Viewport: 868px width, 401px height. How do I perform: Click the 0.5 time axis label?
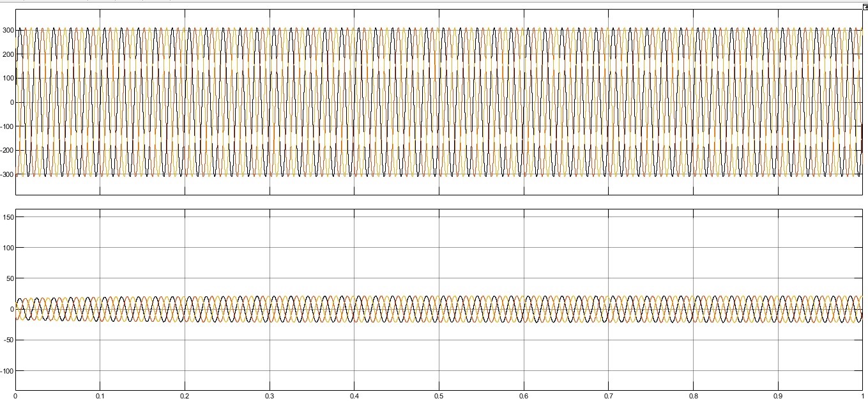tap(439, 397)
